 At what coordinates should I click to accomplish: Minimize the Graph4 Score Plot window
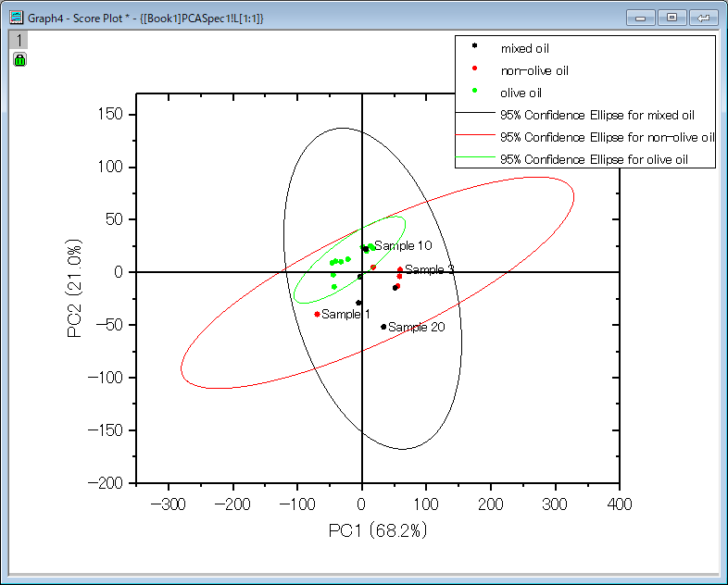[x=641, y=19]
